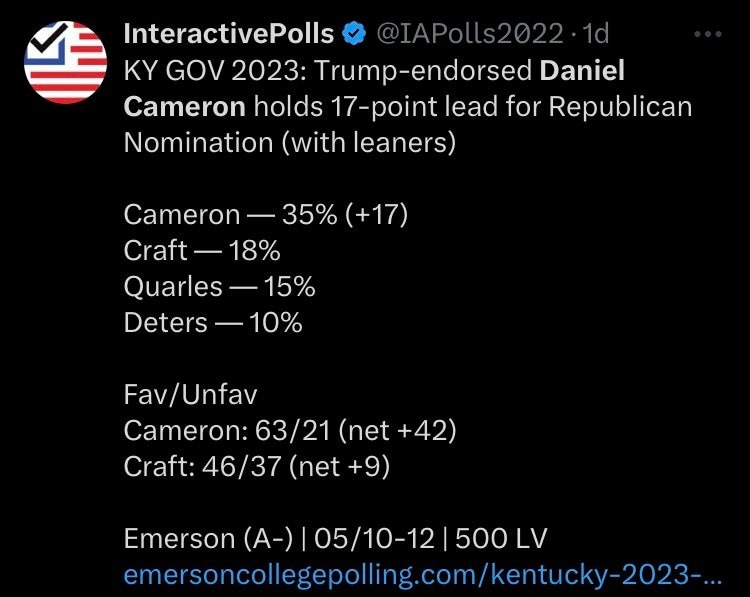The image size is (750, 597).
Task: Click the bold Daniel Cameron name
Action: 582,71
